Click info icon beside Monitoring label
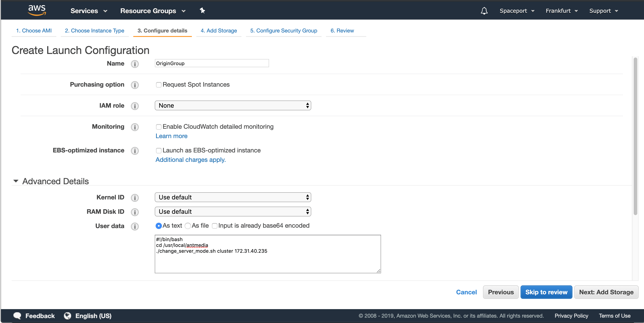The image size is (644, 323). click(135, 127)
